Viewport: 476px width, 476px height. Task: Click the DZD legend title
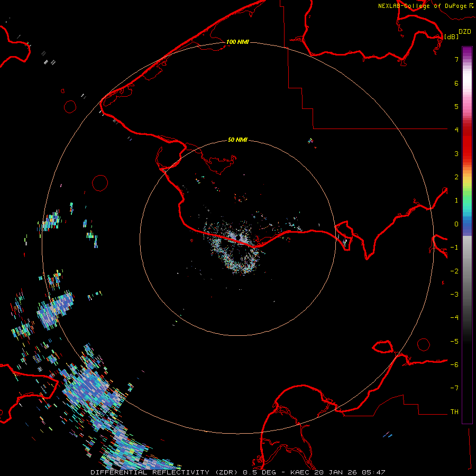[x=465, y=32]
